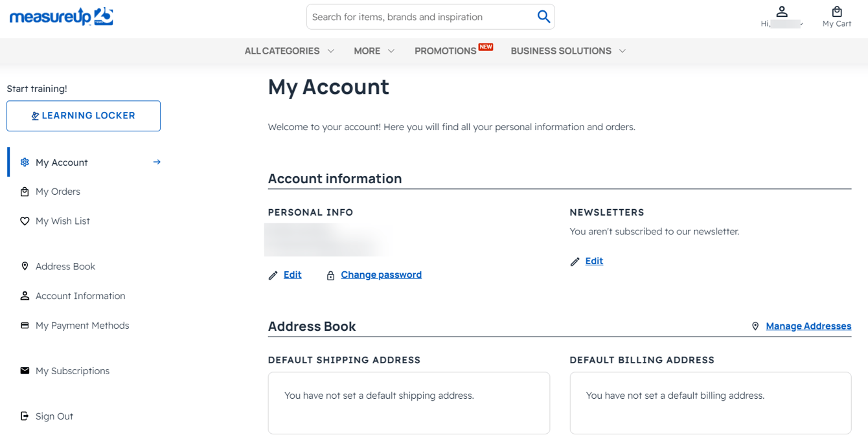Click the pencil icon next to Newsletters Edit

coord(575,261)
